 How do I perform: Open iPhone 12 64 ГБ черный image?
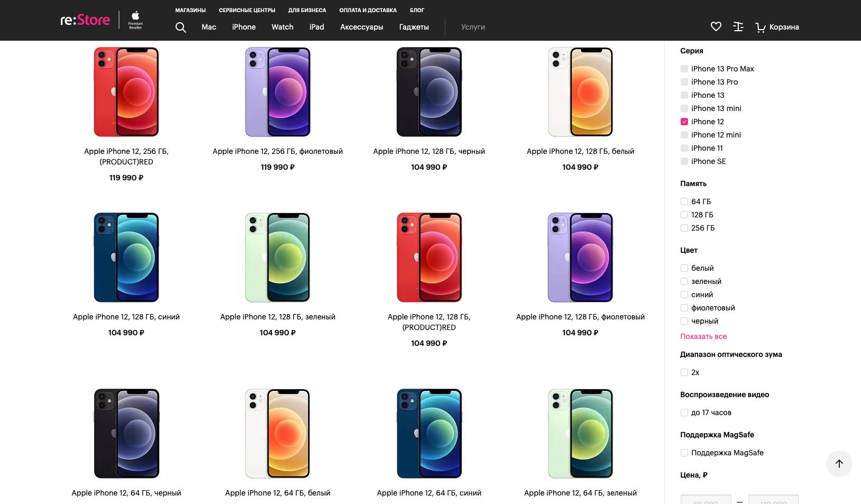click(126, 434)
